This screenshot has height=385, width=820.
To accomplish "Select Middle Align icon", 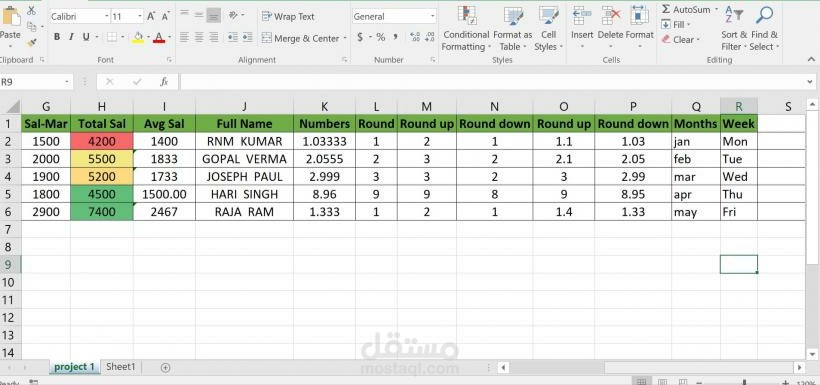I will [199, 15].
